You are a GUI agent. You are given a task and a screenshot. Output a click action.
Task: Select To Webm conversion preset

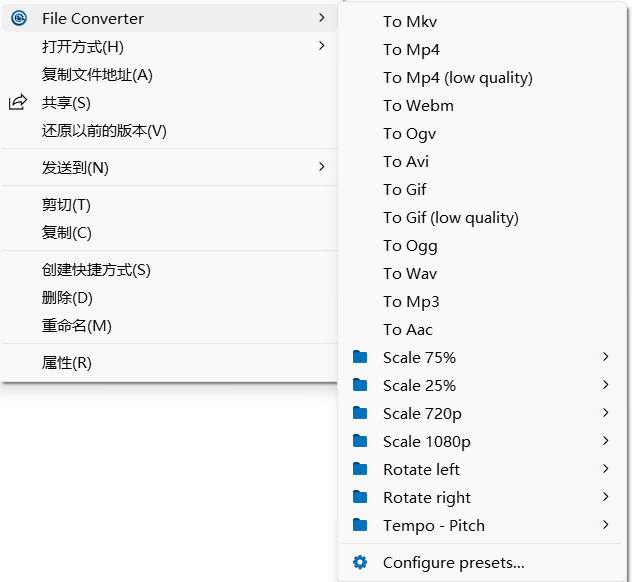pos(418,105)
